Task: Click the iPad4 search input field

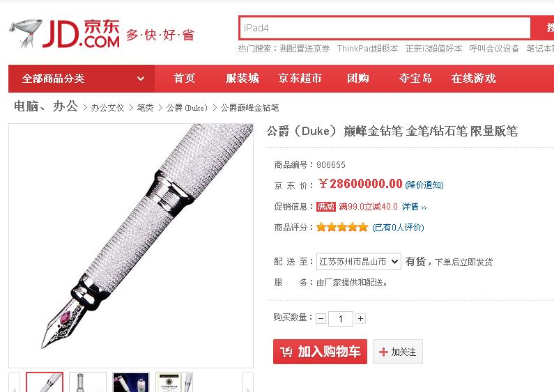Action: coord(385,28)
